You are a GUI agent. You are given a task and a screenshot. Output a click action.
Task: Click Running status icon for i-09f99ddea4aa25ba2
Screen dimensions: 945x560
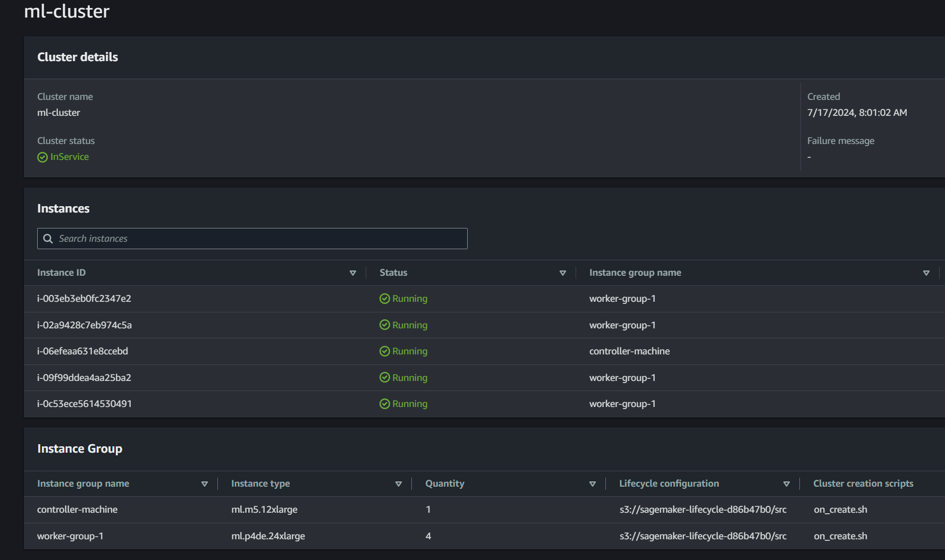(385, 377)
